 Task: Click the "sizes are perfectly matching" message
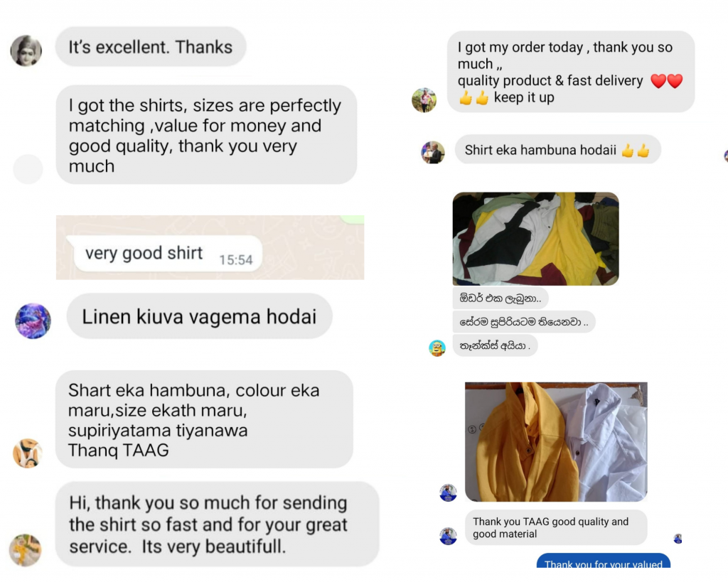click(x=206, y=134)
